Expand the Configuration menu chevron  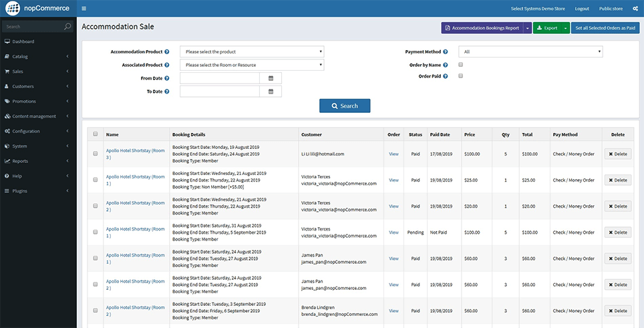point(67,131)
